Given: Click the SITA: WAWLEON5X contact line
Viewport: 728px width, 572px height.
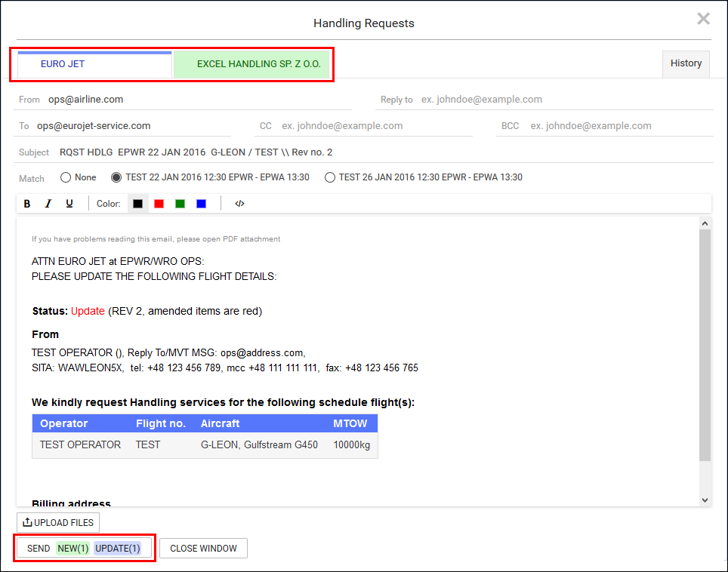Looking at the screenshot, I should point(225,368).
